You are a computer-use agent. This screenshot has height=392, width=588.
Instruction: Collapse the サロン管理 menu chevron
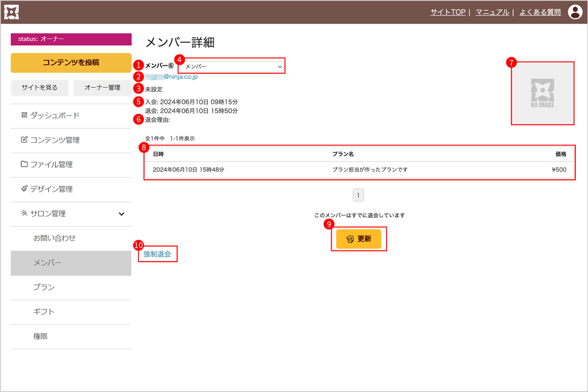122,214
